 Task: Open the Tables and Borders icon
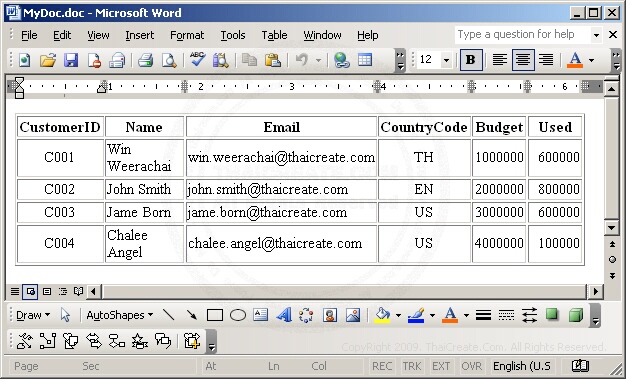(x=365, y=60)
